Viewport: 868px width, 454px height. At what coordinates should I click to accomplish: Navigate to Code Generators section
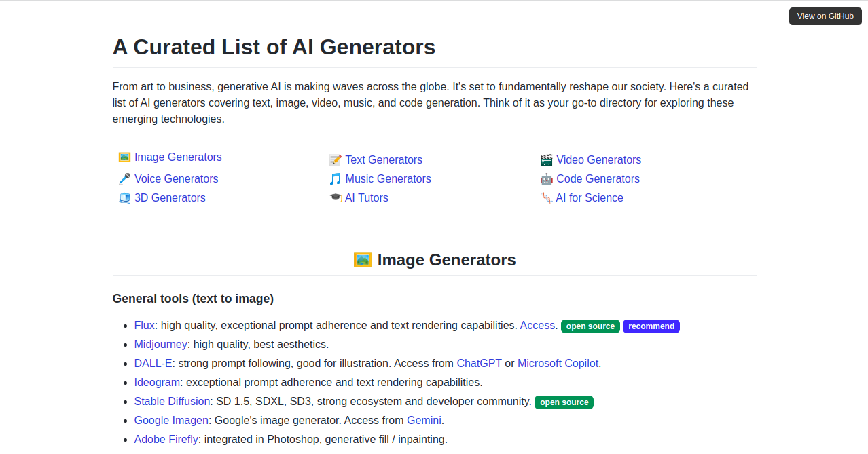click(598, 179)
